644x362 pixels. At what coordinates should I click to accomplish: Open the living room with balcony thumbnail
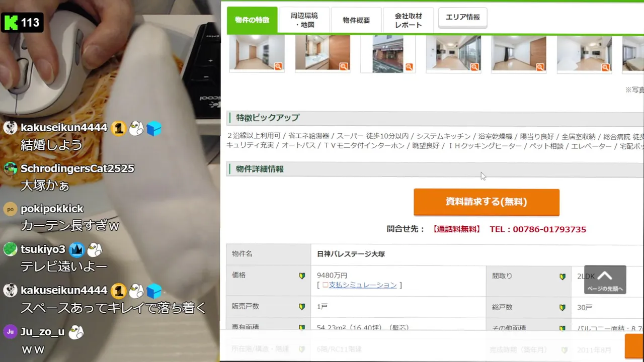(x=453, y=54)
